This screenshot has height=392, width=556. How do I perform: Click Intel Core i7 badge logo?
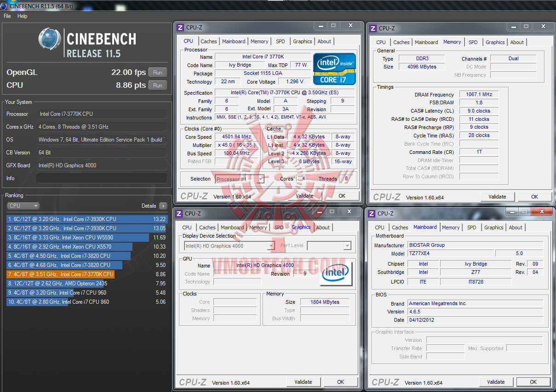[x=334, y=69]
